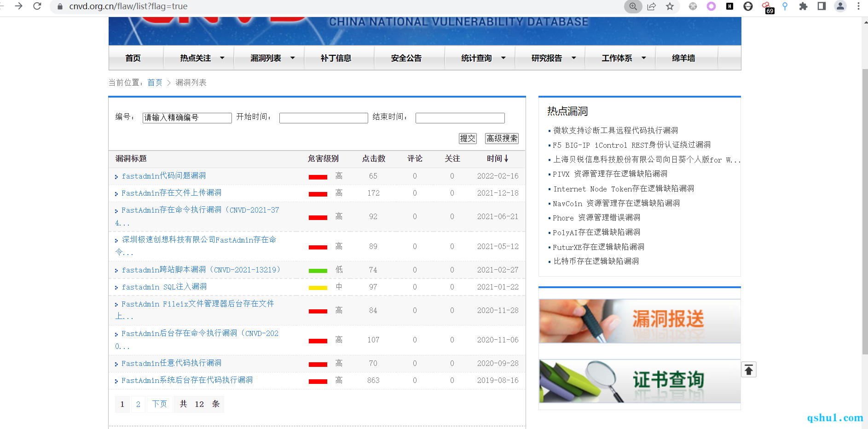Bookmark this page with the star icon
The image size is (868, 429).
pyautogui.click(x=670, y=6)
